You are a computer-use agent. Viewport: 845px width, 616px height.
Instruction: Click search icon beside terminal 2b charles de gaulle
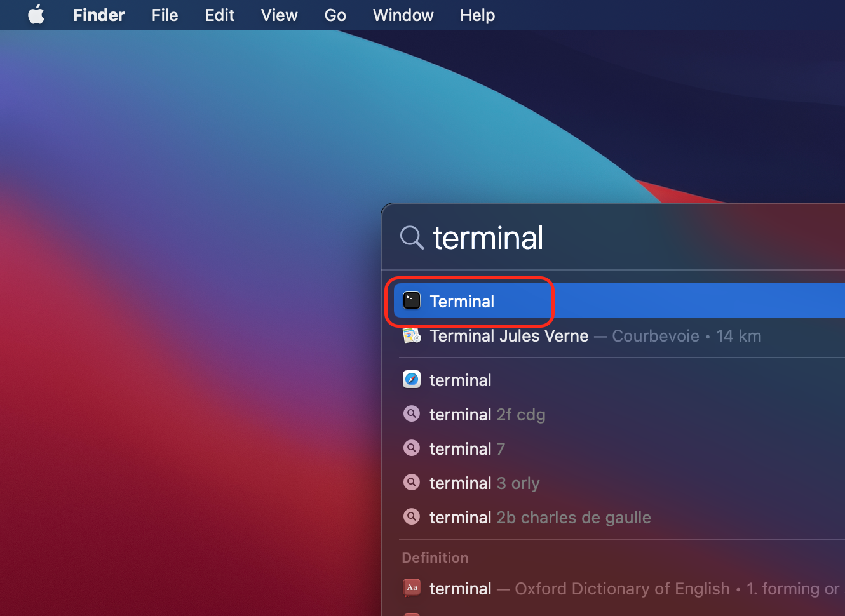coord(412,517)
